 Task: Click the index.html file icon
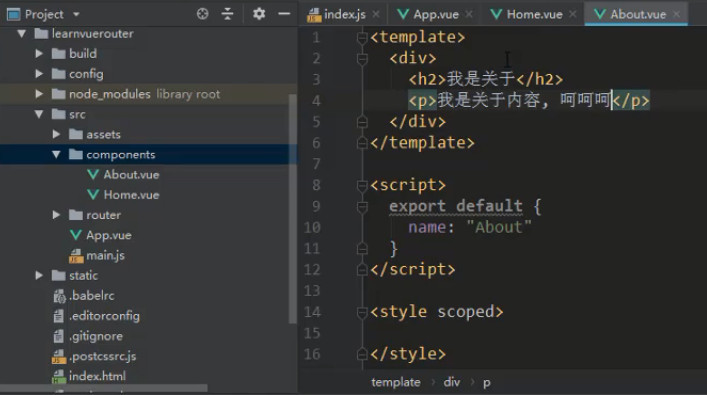[x=59, y=377]
